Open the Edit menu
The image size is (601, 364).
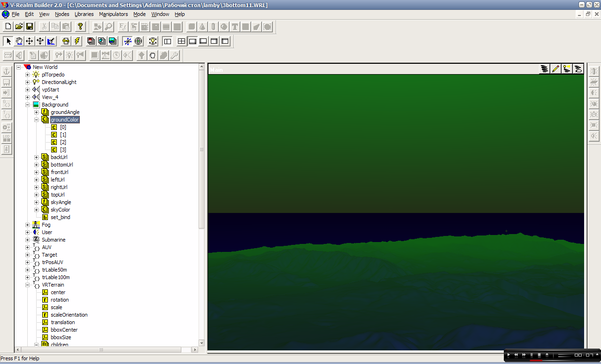(29, 14)
